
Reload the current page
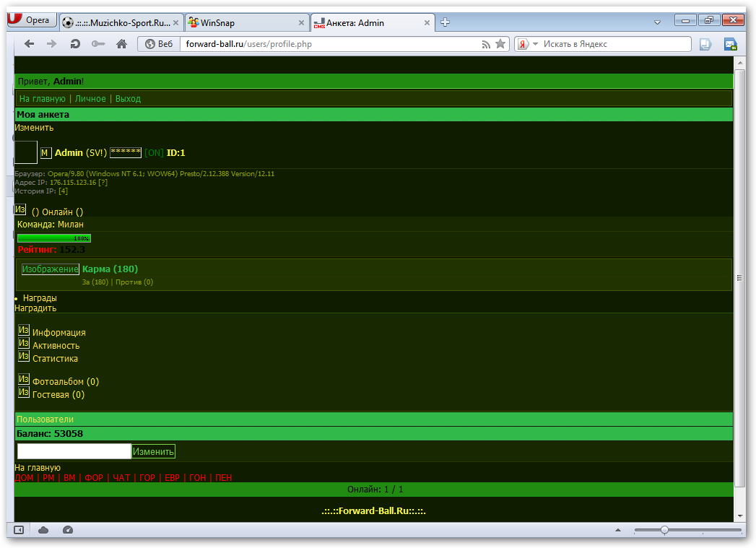click(x=75, y=44)
